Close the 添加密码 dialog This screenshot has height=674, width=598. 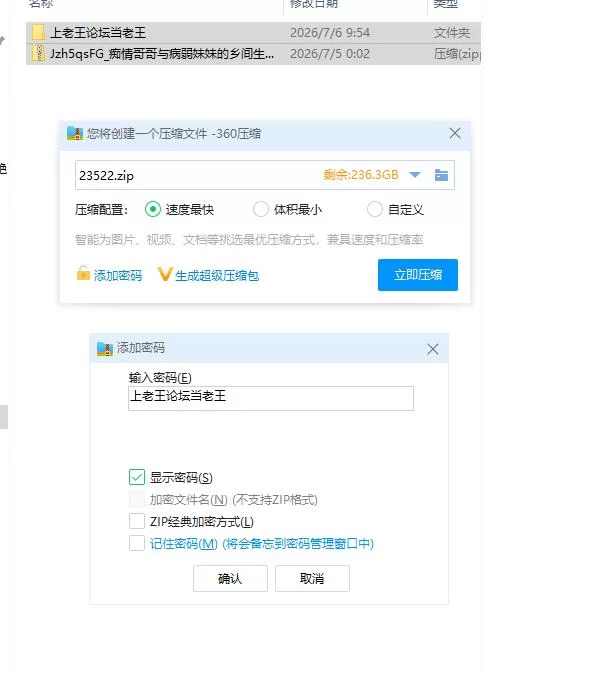(433, 349)
